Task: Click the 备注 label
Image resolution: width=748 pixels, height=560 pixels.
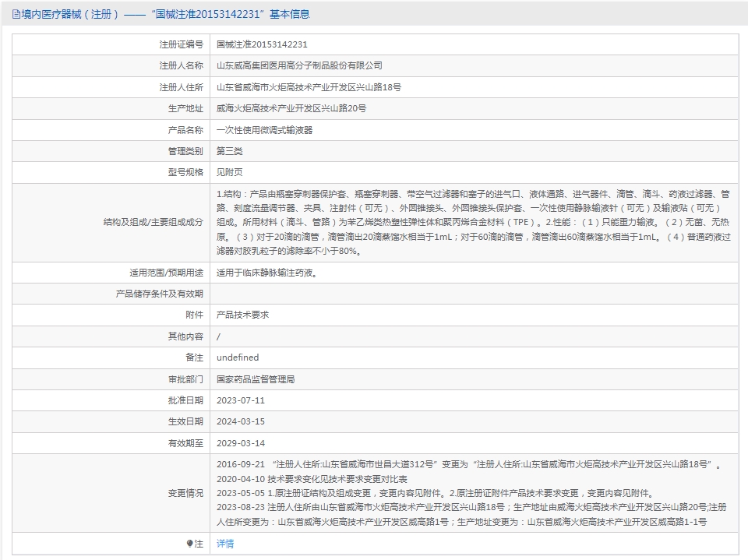Action: coord(194,357)
